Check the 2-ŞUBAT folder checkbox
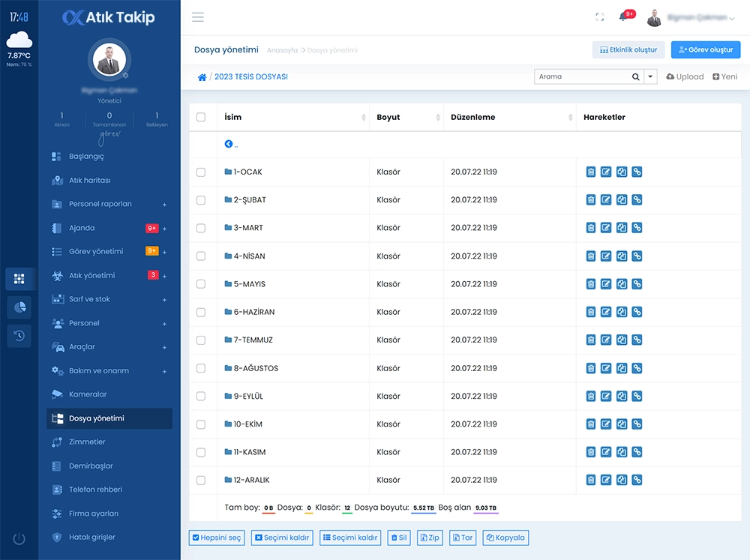The width and height of the screenshot is (750, 560). [x=201, y=200]
